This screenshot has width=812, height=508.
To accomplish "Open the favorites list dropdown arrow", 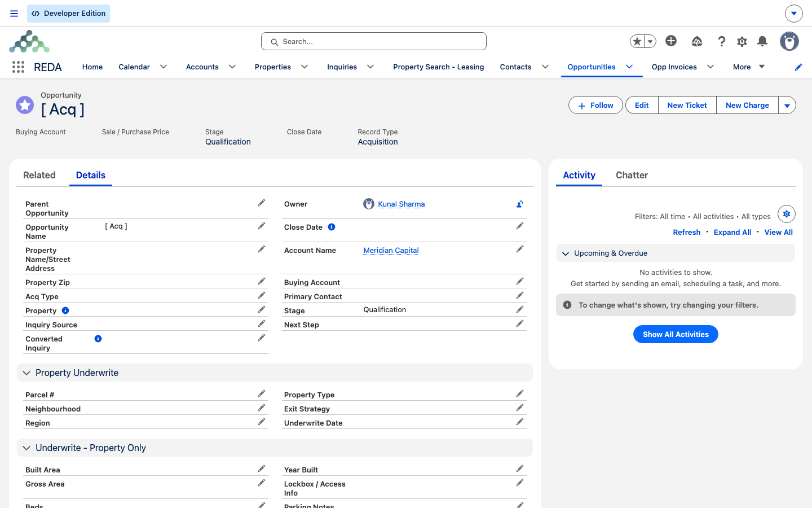I will [650, 41].
